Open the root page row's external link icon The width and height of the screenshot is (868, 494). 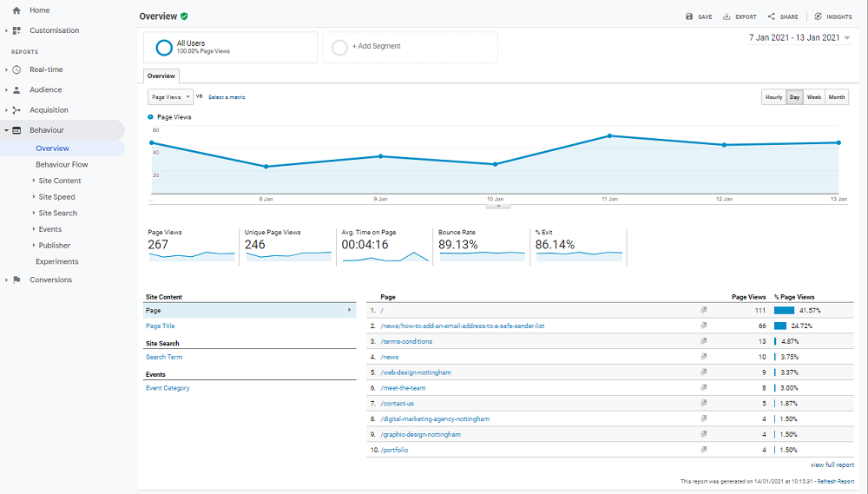(704, 310)
